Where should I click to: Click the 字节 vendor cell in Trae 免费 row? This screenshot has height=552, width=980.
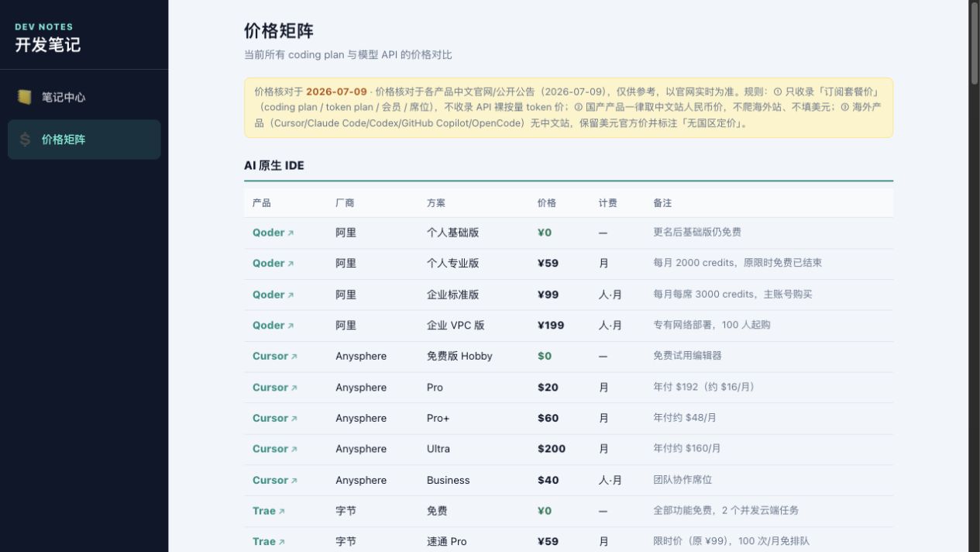point(346,511)
